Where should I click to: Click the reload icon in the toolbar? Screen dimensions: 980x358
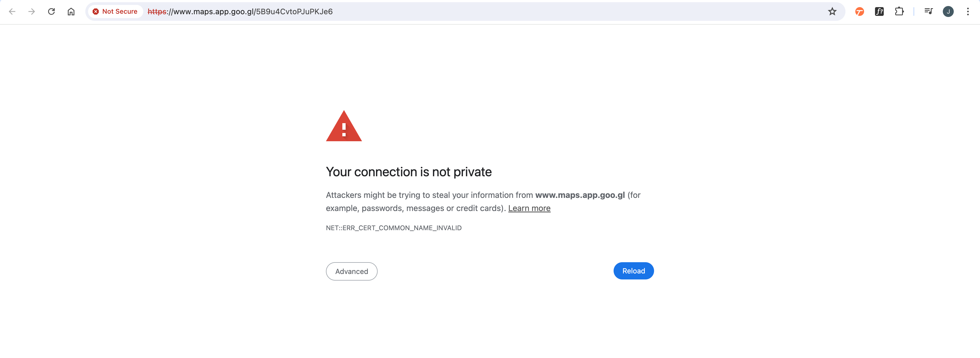[51, 11]
